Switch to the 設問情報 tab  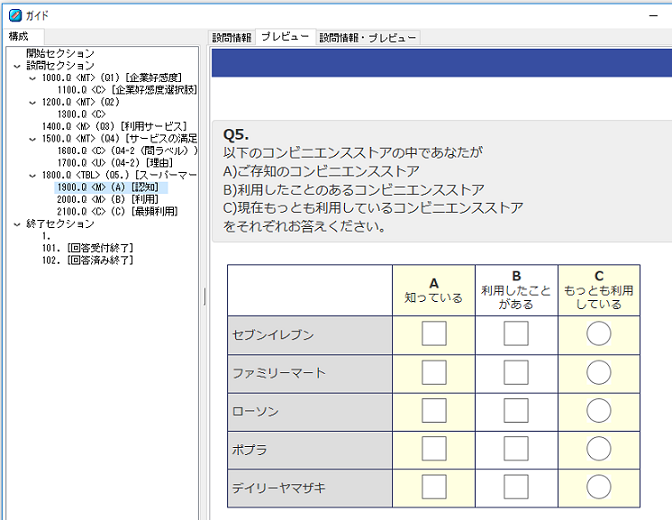[231, 38]
